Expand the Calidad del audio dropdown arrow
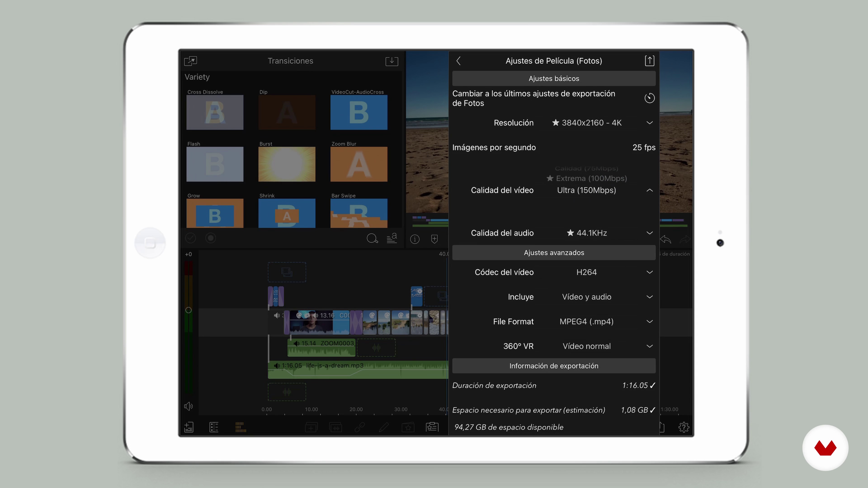The height and width of the screenshot is (488, 868). pyautogui.click(x=649, y=233)
